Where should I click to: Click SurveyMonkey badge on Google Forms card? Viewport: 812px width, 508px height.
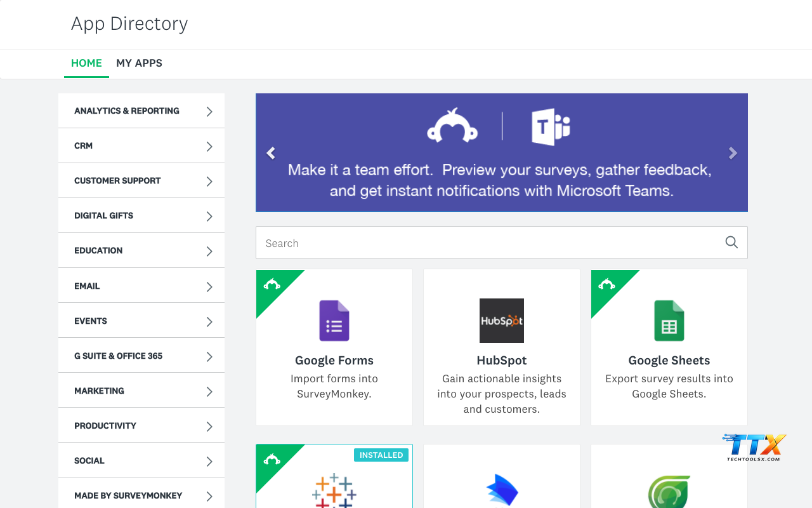(272, 284)
